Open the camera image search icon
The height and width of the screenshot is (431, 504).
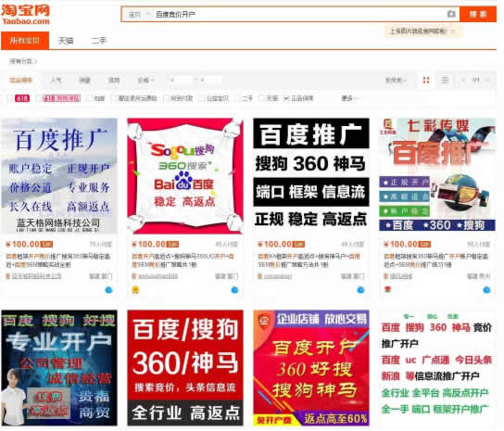coord(451,14)
